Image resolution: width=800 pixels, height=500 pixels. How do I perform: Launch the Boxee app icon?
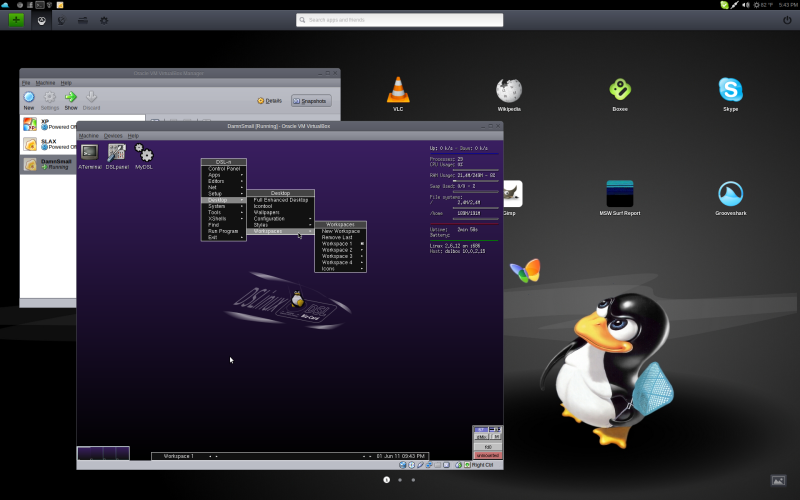point(620,90)
